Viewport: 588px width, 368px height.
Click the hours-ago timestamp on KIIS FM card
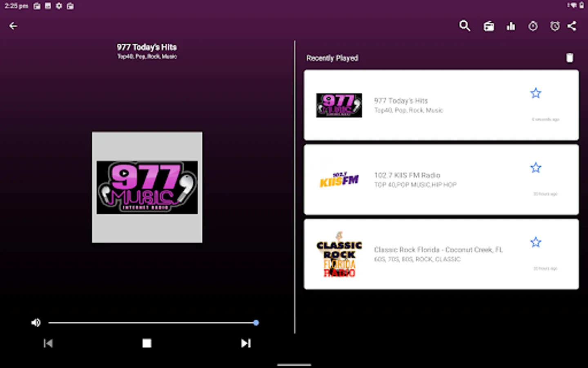point(546,194)
